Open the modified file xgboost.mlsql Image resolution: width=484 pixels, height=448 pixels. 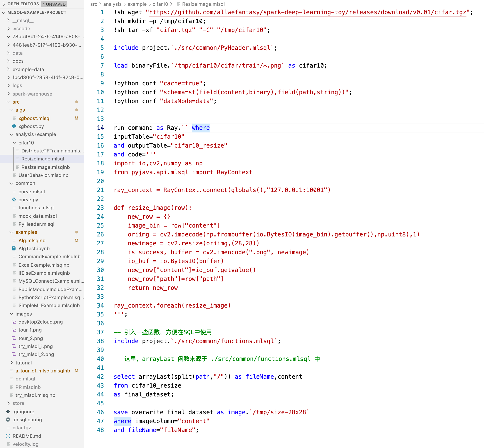click(x=34, y=118)
